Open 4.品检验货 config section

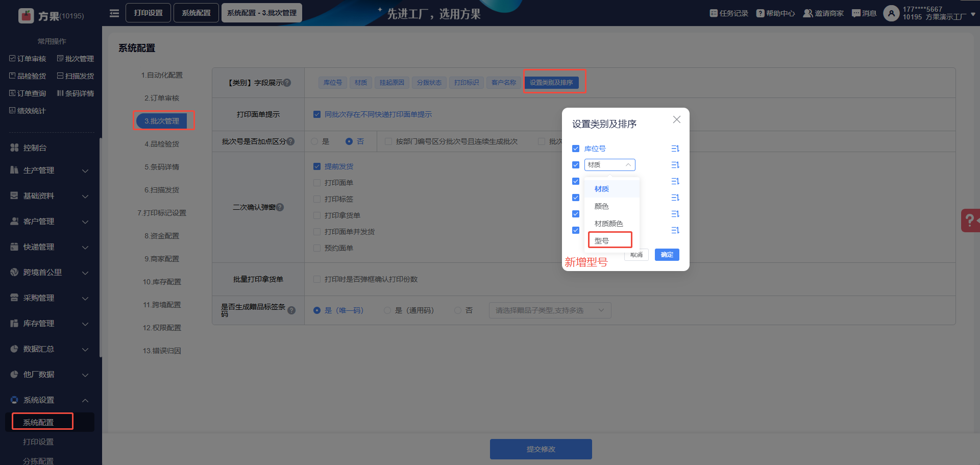click(x=162, y=144)
